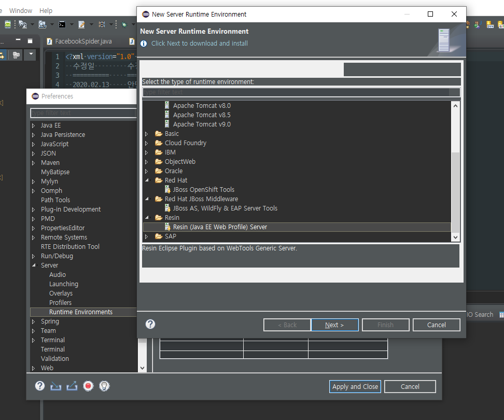Click the green debug bug icon
This screenshot has width=504, height=420.
point(124,24)
